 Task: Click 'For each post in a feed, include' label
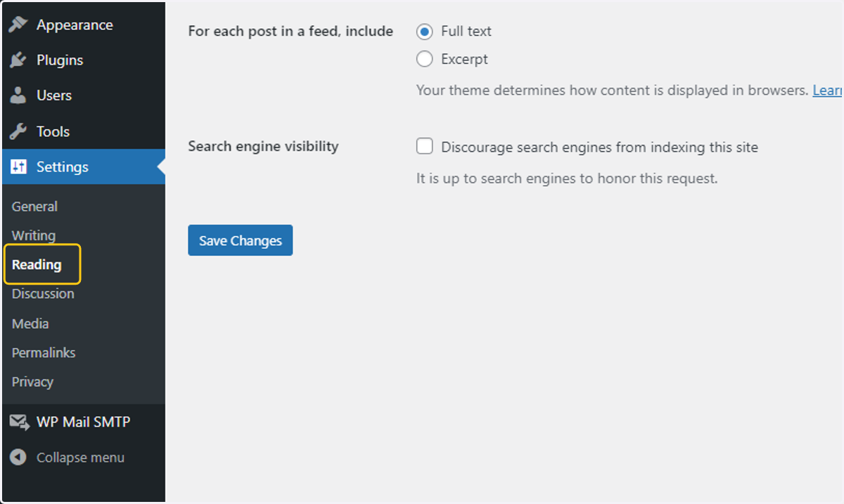pos(290,31)
